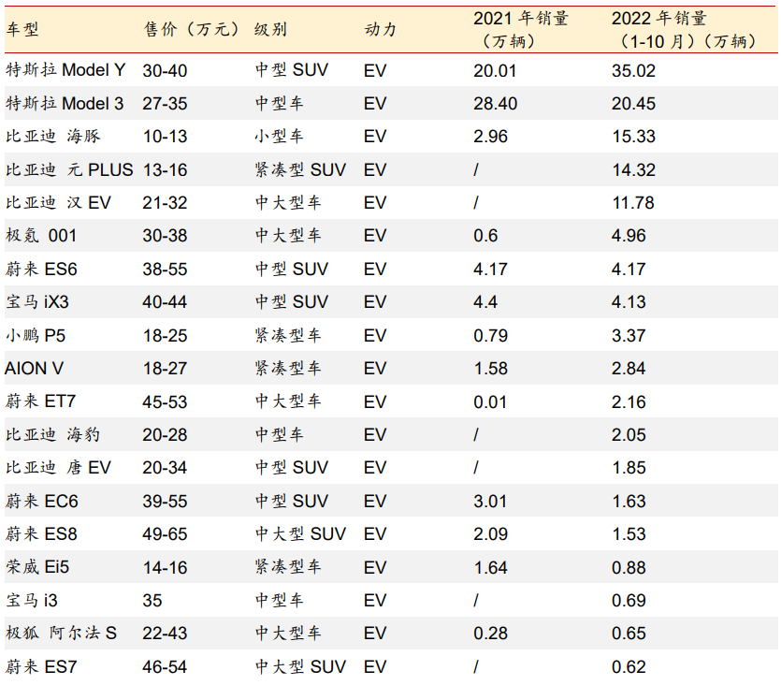Click price 18-27 for AION V
Screen dimensions: 781x700
pos(165,369)
